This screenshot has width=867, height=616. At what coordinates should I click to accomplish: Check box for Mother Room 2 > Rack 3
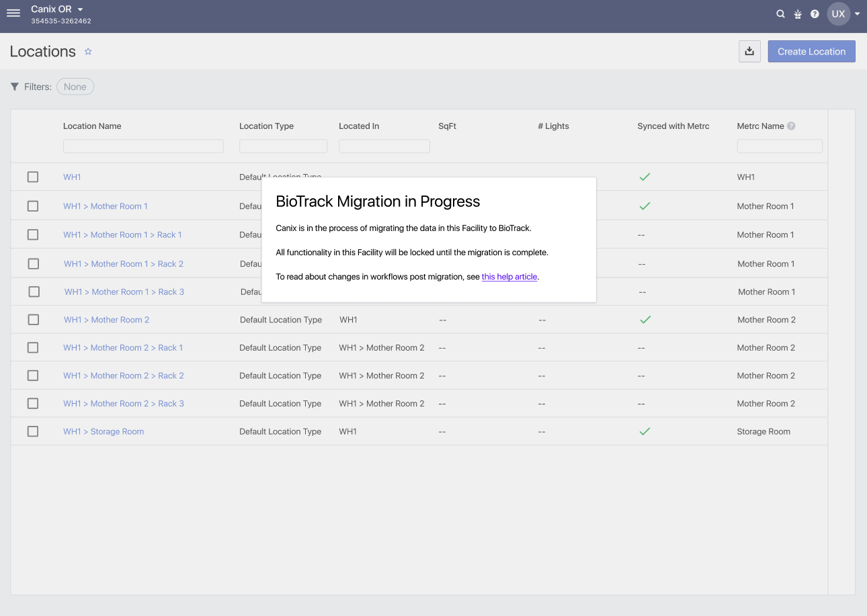tap(33, 403)
